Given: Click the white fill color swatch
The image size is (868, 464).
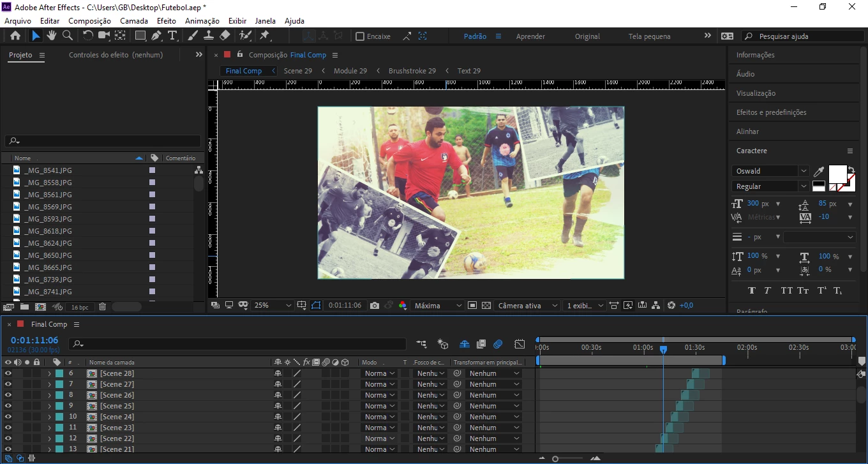Looking at the screenshot, I should [x=837, y=174].
